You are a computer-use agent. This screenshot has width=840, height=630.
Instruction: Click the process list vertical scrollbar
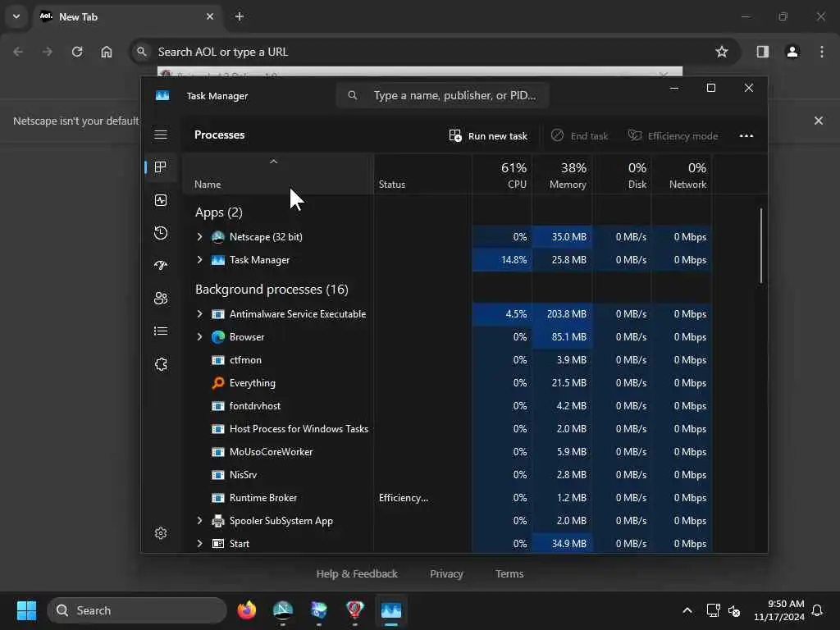pos(760,246)
